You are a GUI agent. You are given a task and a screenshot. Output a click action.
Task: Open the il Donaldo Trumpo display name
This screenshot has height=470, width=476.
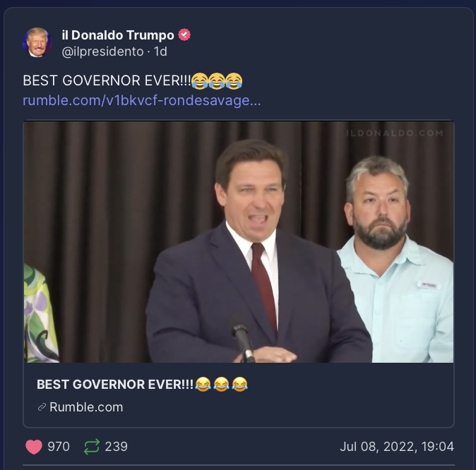[x=118, y=35]
